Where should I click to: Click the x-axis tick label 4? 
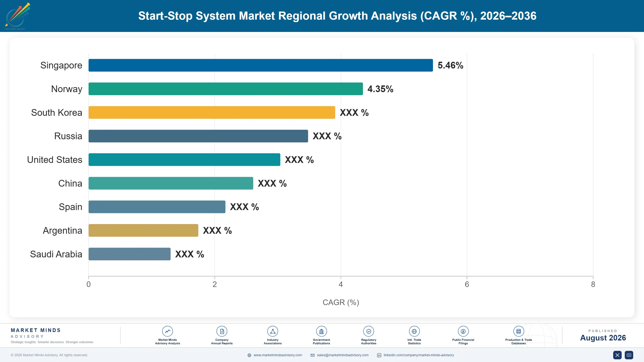(x=341, y=284)
